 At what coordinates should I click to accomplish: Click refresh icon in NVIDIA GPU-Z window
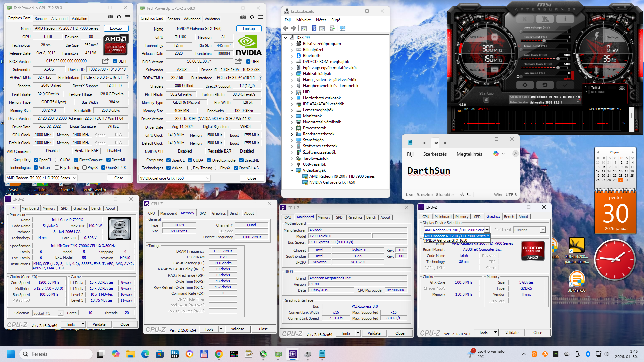252,17
